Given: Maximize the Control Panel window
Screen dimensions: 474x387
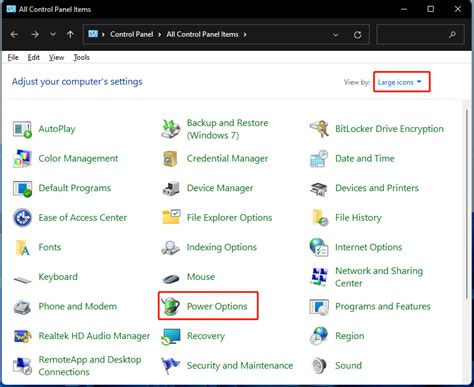Looking at the screenshot, I should (431, 9).
